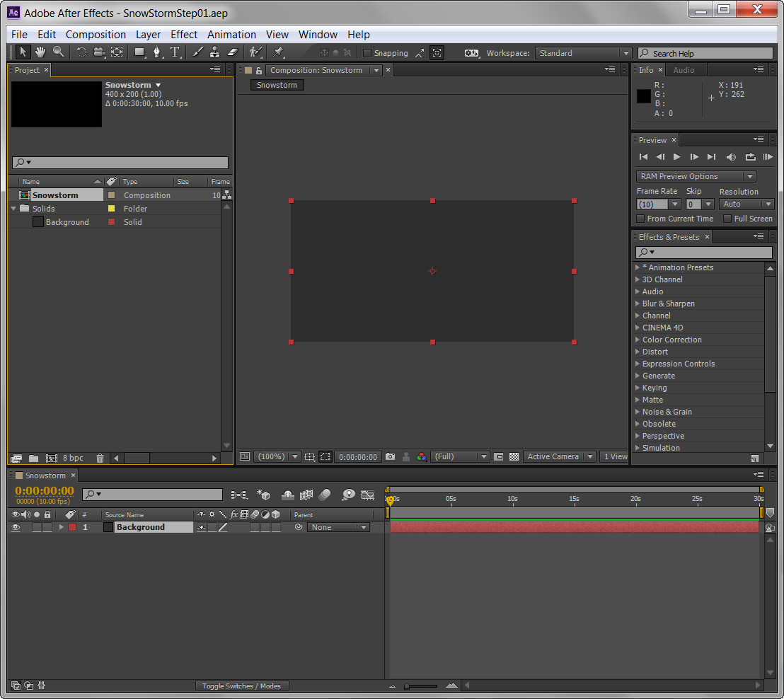Collapse the Solids folder
The width and height of the screenshot is (784, 699).
tap(13, 209)
